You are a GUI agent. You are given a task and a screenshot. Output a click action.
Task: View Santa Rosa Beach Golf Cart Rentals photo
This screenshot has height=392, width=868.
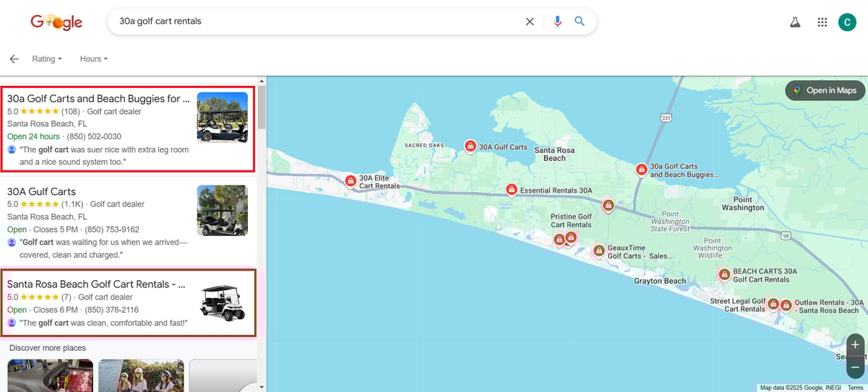click(222, 302)
